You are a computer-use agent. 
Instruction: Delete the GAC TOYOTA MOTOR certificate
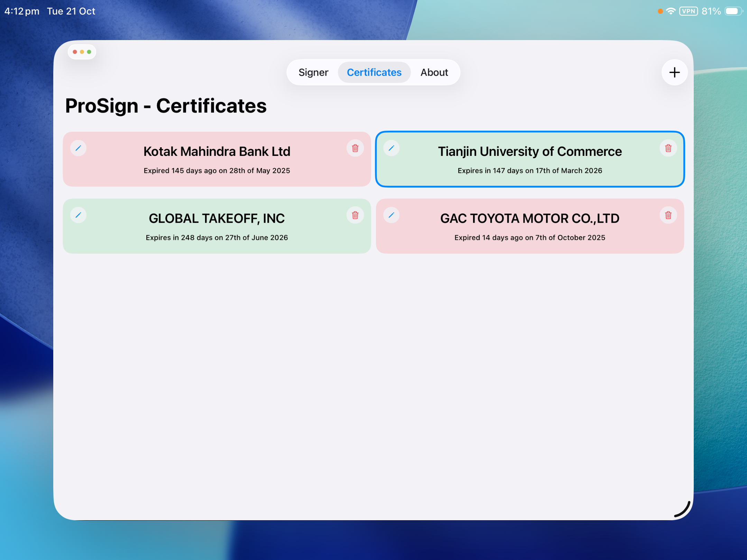pos(668,215)
